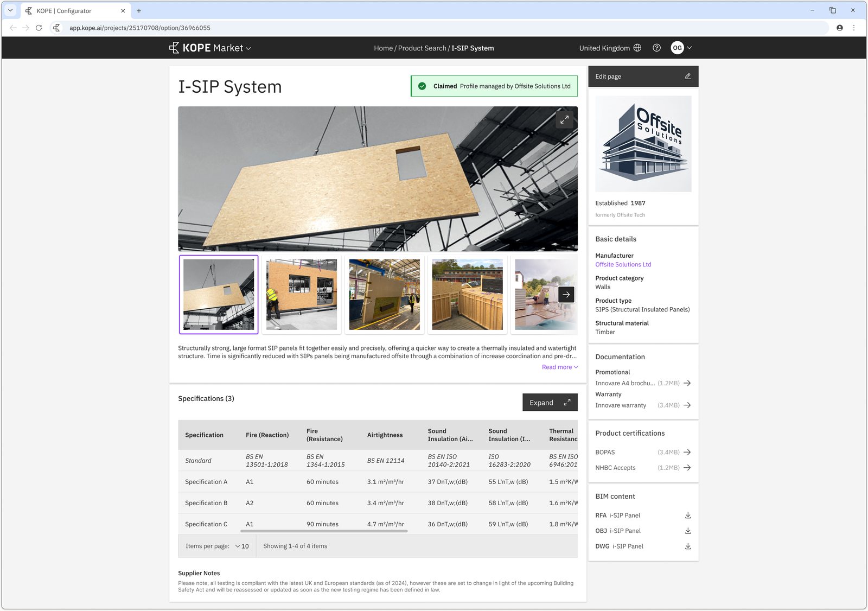Click the browser back arrow
The image size is (868, 611).
pos(13,28)
